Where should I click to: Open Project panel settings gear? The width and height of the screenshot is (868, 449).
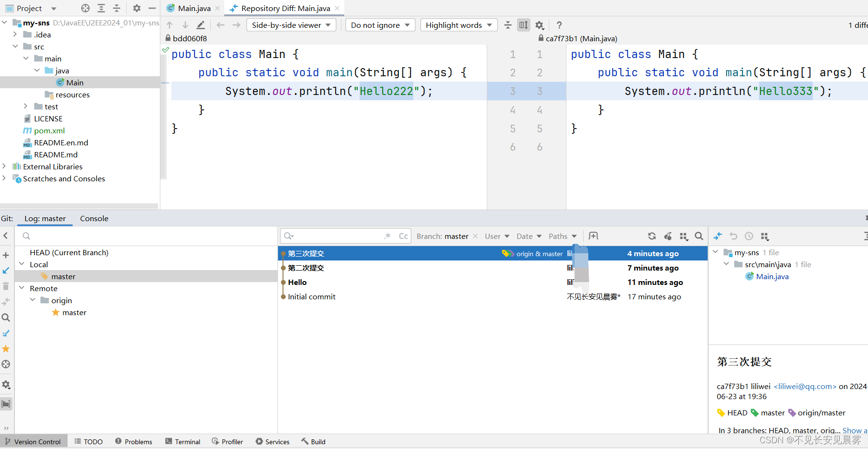[x=137, y=8]
